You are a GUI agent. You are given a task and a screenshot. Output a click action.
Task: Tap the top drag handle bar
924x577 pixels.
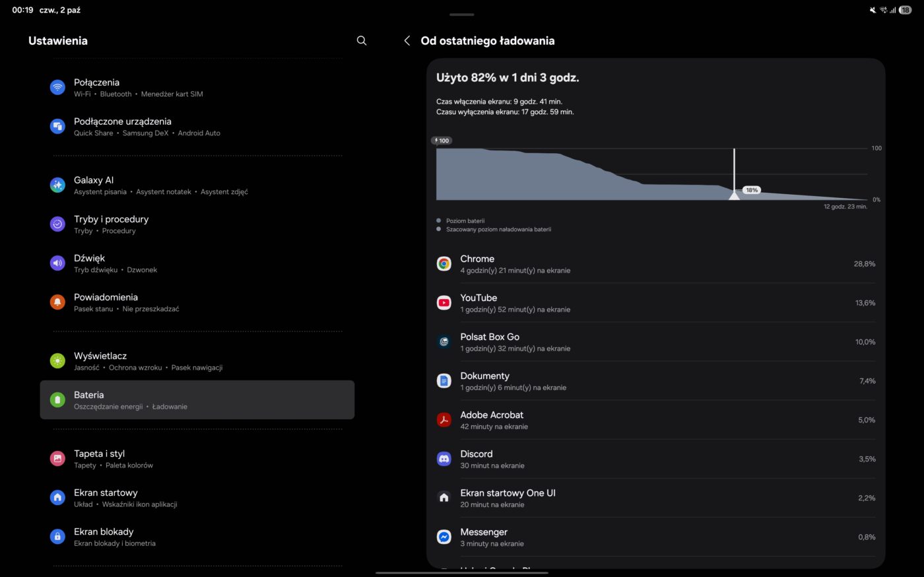461,15
